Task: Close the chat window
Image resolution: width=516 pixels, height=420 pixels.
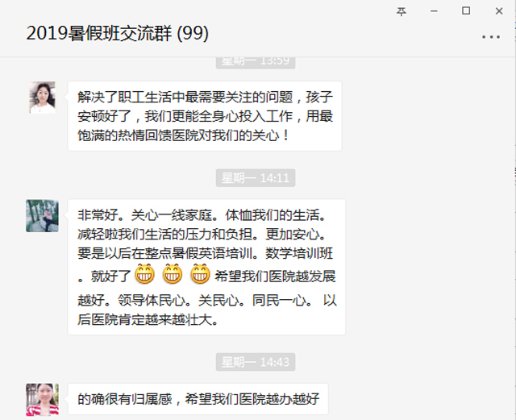Action: (499, 11)
